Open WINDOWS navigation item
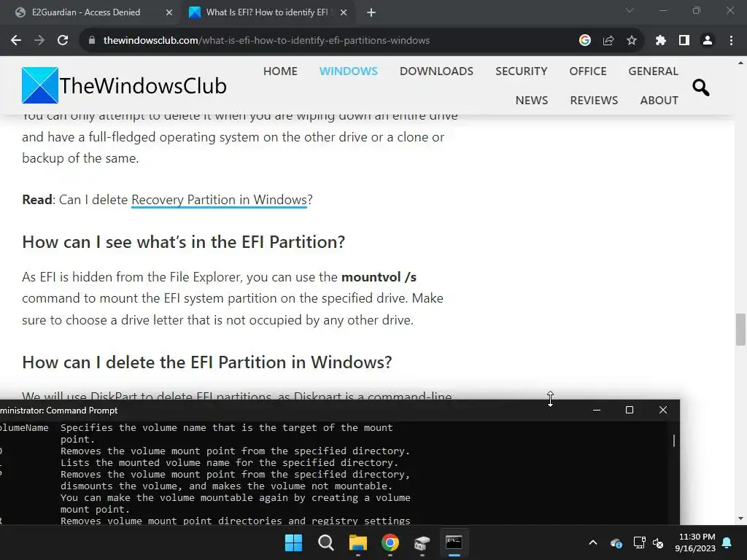The width and height of the screenshot is (747, 560). (348, 71)
